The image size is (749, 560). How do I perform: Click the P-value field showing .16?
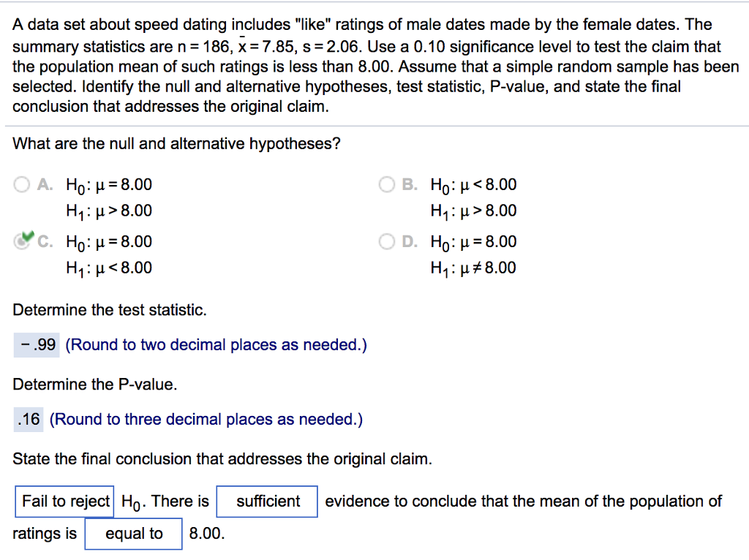[x=29, y=419]
